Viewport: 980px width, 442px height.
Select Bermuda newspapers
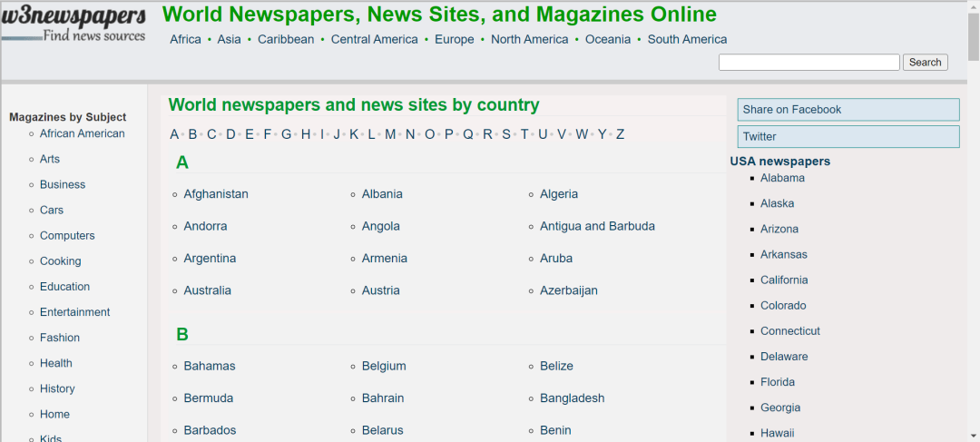coord(208,398)
